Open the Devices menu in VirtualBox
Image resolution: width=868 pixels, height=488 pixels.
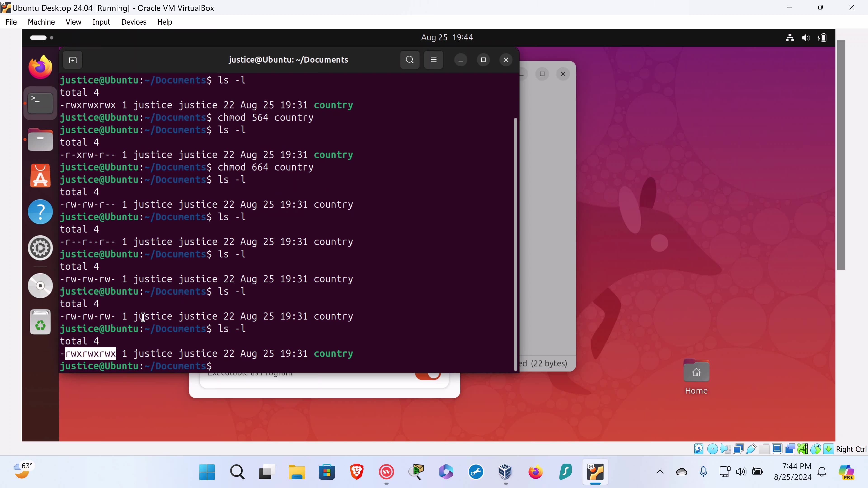coord(133,22)
